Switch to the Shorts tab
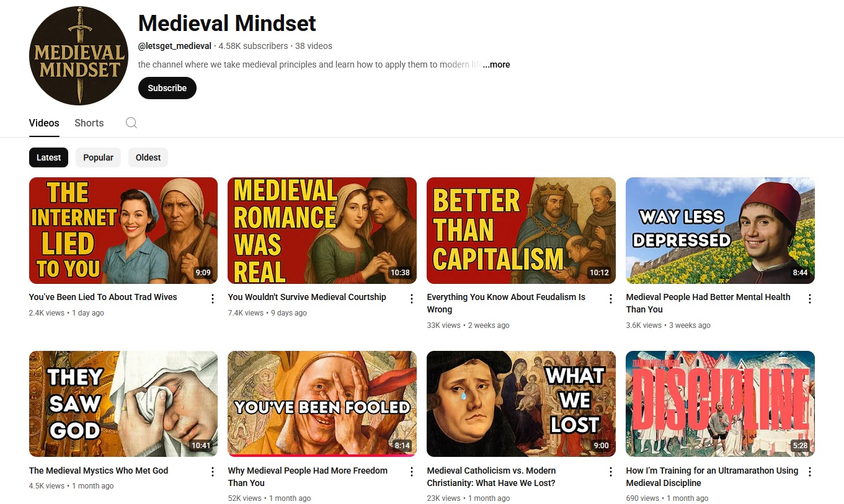 point(89,123)
